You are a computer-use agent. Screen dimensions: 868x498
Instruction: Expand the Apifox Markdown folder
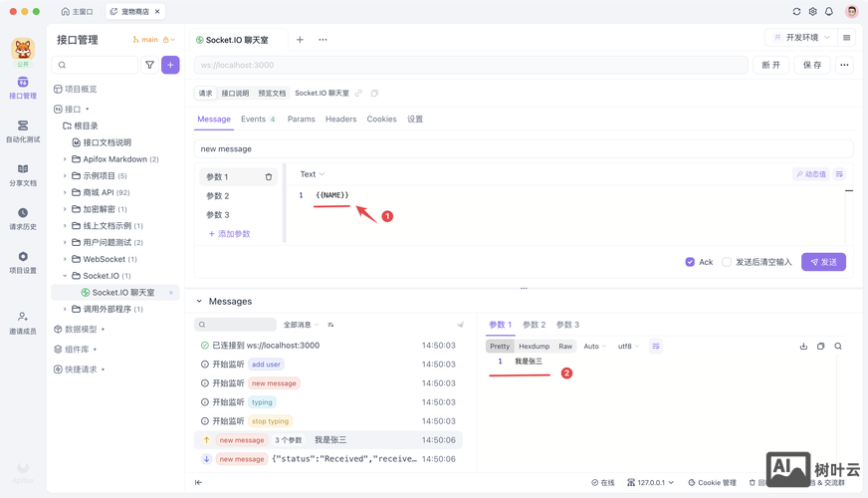click(65, 159)
